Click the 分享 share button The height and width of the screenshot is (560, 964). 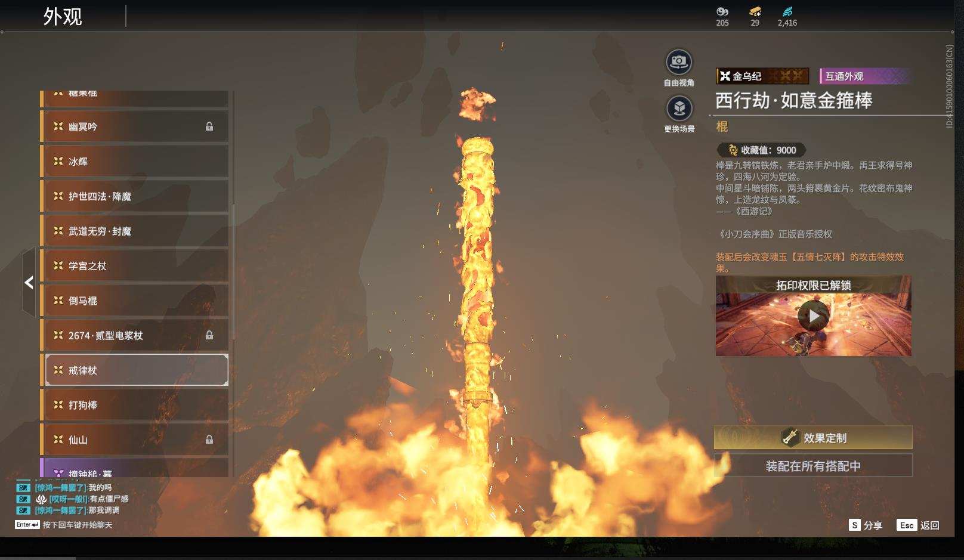(x=866, y=525)
